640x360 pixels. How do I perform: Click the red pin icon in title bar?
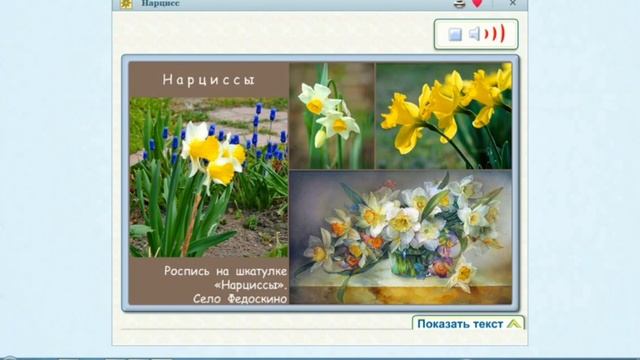pyautogui.click(x=477, y=4)
